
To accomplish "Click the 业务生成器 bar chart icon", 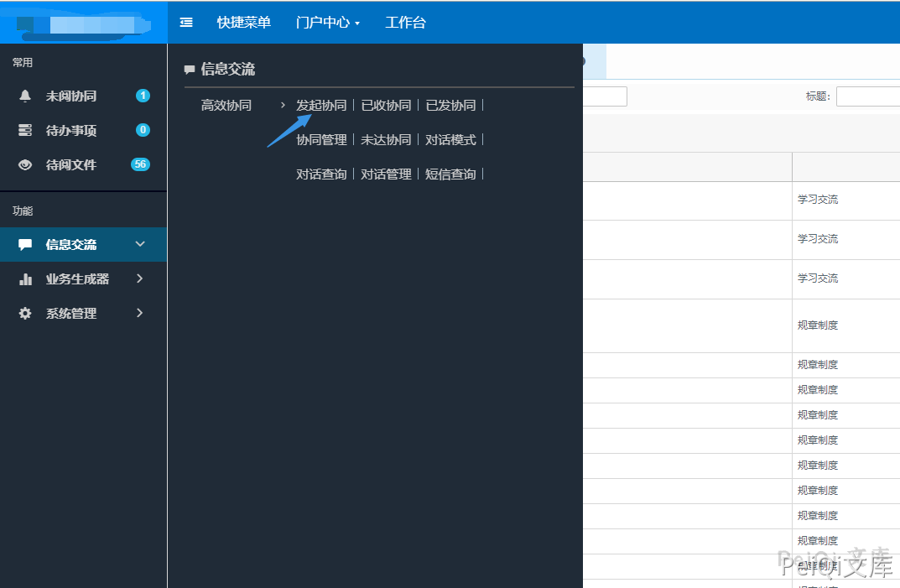I will 25,279.
